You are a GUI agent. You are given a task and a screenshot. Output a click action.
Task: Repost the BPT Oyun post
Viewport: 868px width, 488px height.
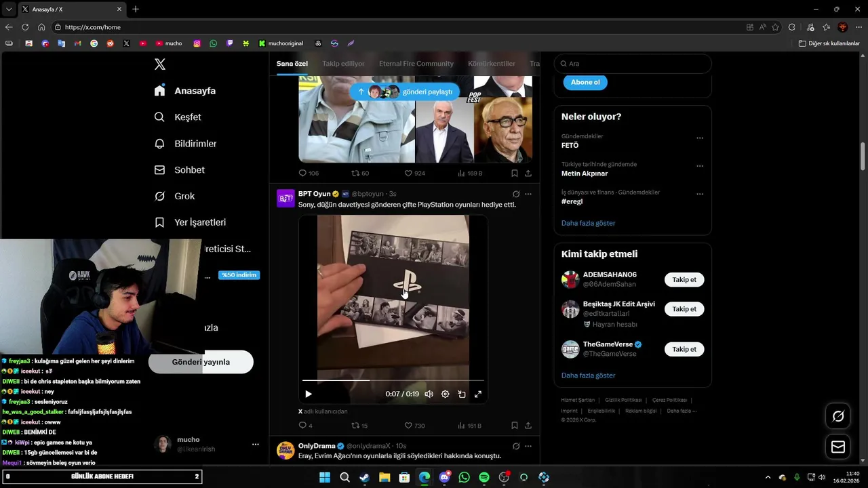pos(359,426)
